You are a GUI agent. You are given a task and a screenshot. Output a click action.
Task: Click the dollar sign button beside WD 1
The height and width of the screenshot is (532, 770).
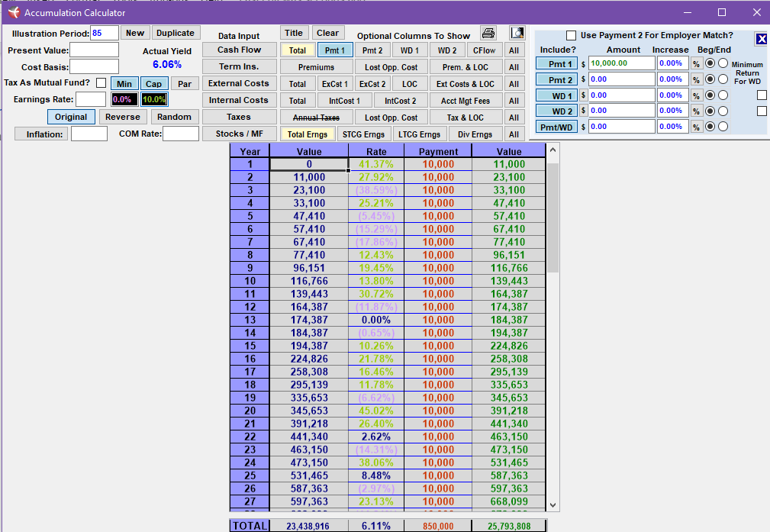(584, 95)
